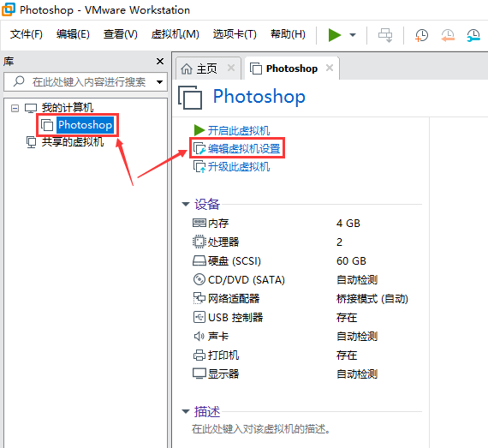This screenshot has width=488, height=448.
Task: Select the 硬盘 (SCSI) device label
Action: [235, 261]
